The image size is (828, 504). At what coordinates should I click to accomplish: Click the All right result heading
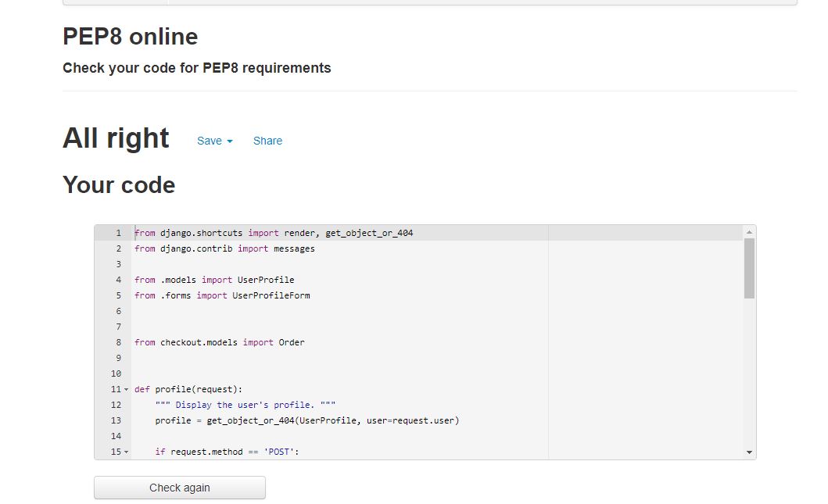click(116, 138)
